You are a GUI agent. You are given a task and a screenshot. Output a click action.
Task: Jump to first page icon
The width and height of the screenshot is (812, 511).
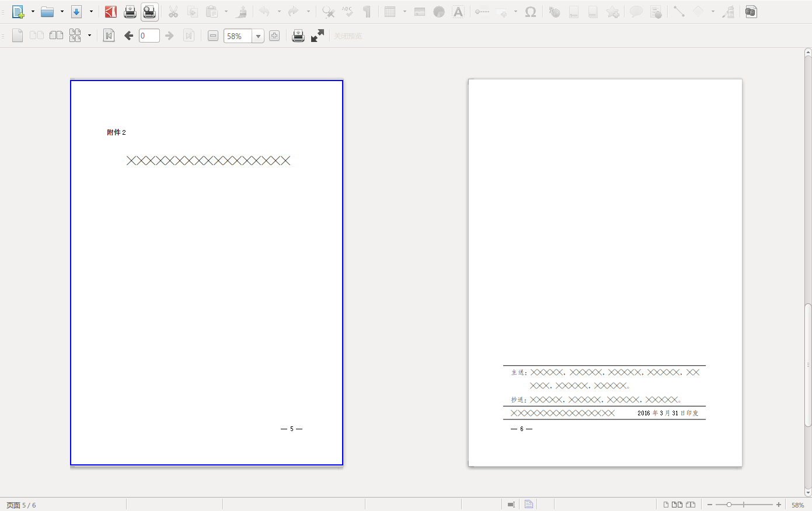pos(109,36)
